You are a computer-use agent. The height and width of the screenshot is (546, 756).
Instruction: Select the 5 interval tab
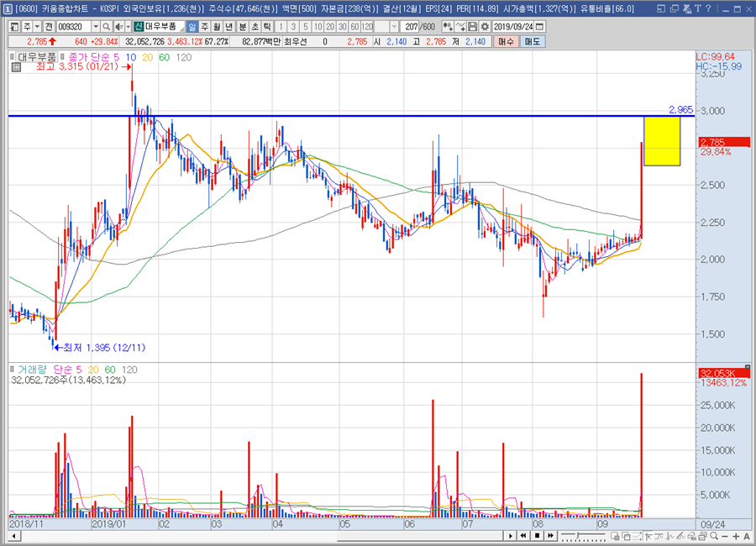305,27
